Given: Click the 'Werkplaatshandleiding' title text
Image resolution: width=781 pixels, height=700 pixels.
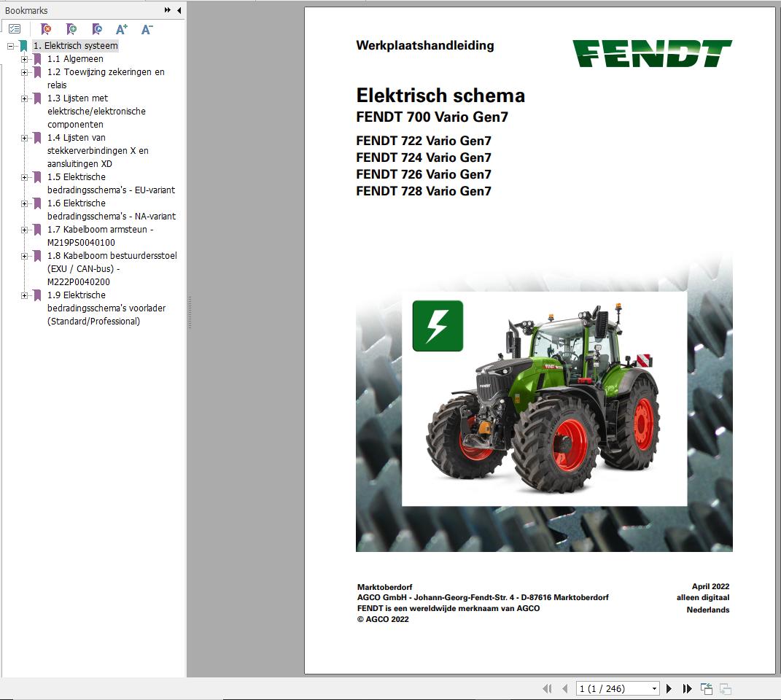Looking at the screenshot, I should point(425,45).
